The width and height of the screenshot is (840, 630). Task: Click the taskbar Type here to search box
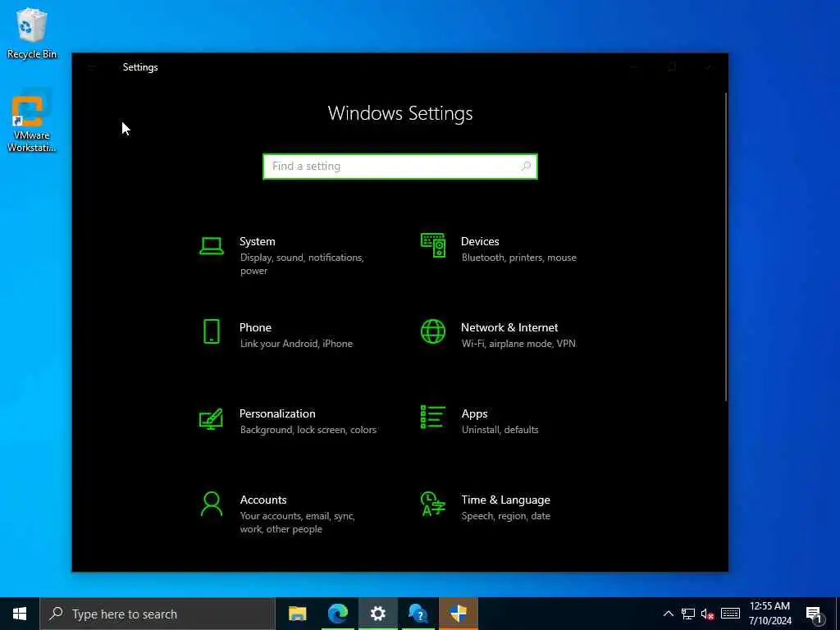click(157, 614)
